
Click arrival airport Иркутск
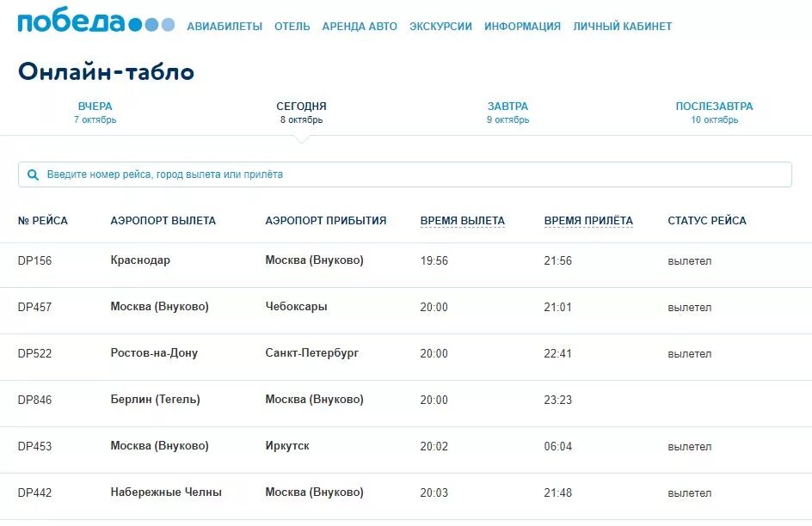pyautogui.click(x=287, y=446)
